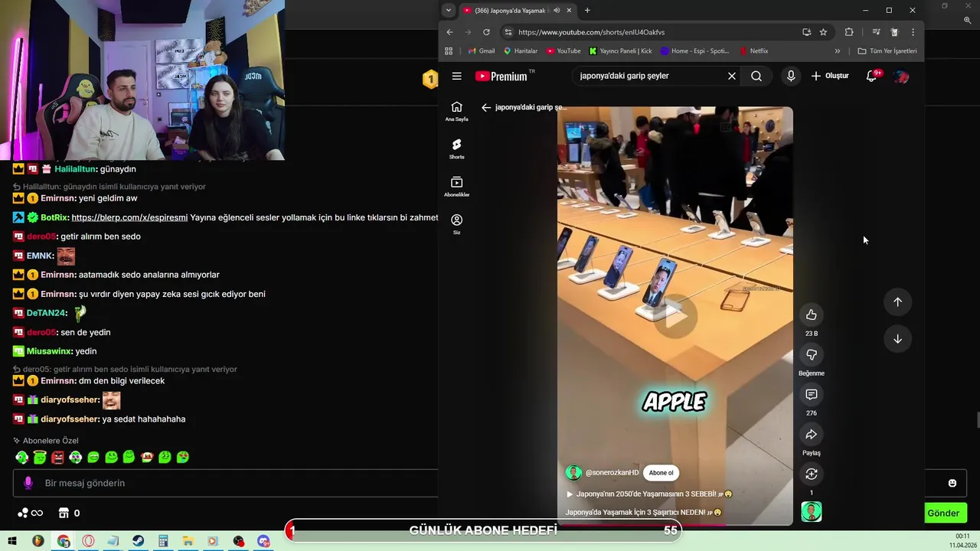The image size is (980, 551).
Task: Click the YouTube search magnifier button
Action: point(756,76)
